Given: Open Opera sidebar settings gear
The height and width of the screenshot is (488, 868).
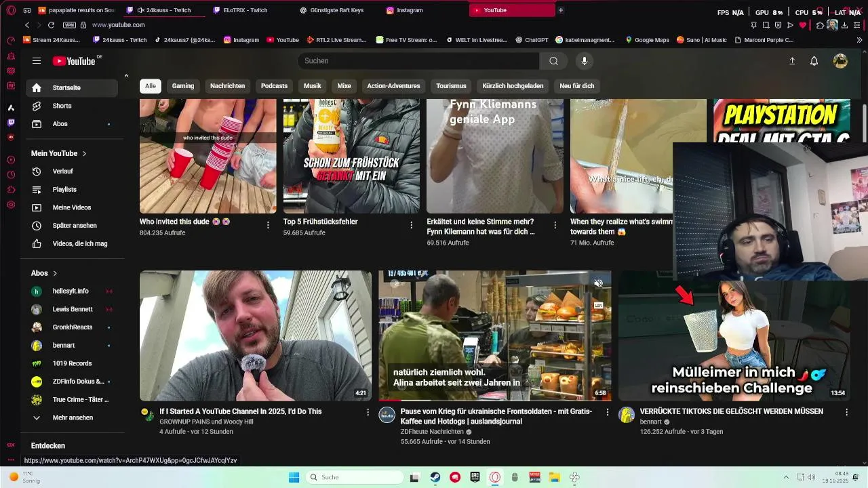Looking at the screenshot, I should click(11, 205).
